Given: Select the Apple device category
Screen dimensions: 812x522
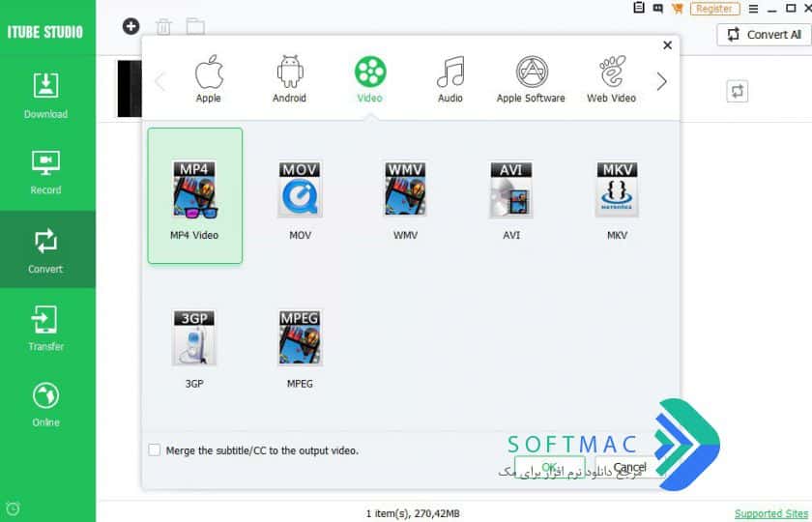Looking at the screenshot, I should point(209,79).
